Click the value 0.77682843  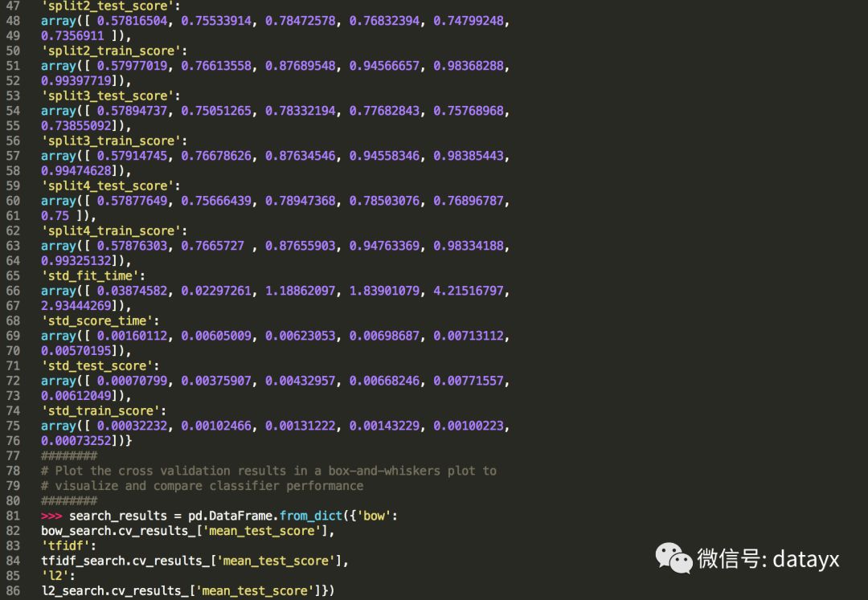384,111
